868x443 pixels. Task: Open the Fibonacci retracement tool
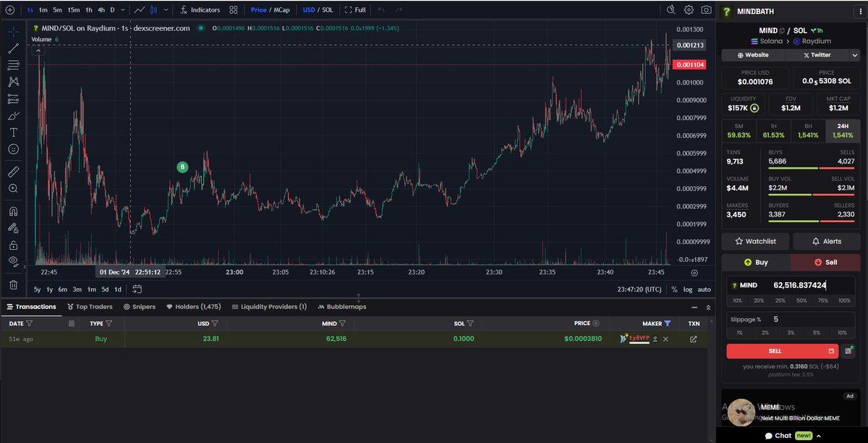coord(13,65)
